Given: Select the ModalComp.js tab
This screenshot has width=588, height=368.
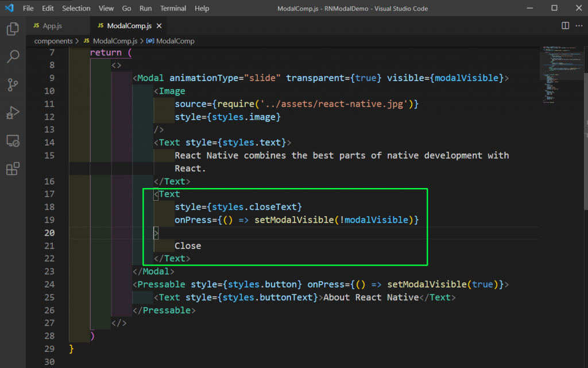Looking at the screenshot, I should [129, 25].
